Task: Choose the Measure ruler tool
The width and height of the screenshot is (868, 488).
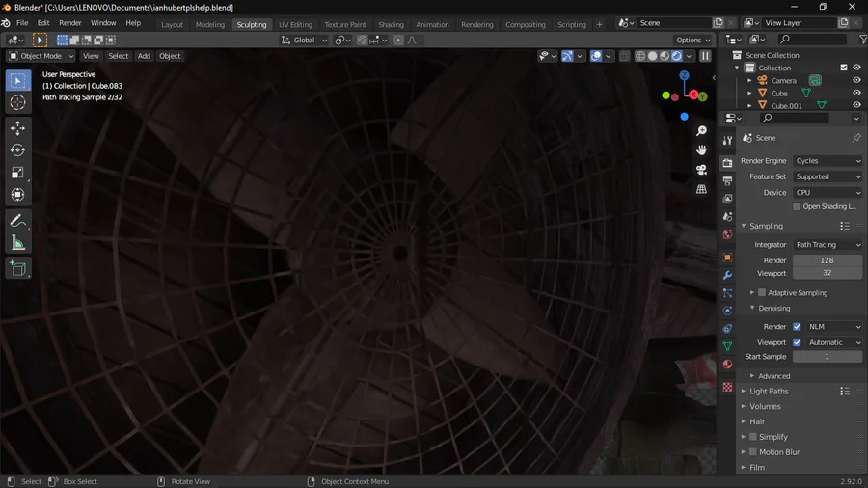Action: point(17,243)
